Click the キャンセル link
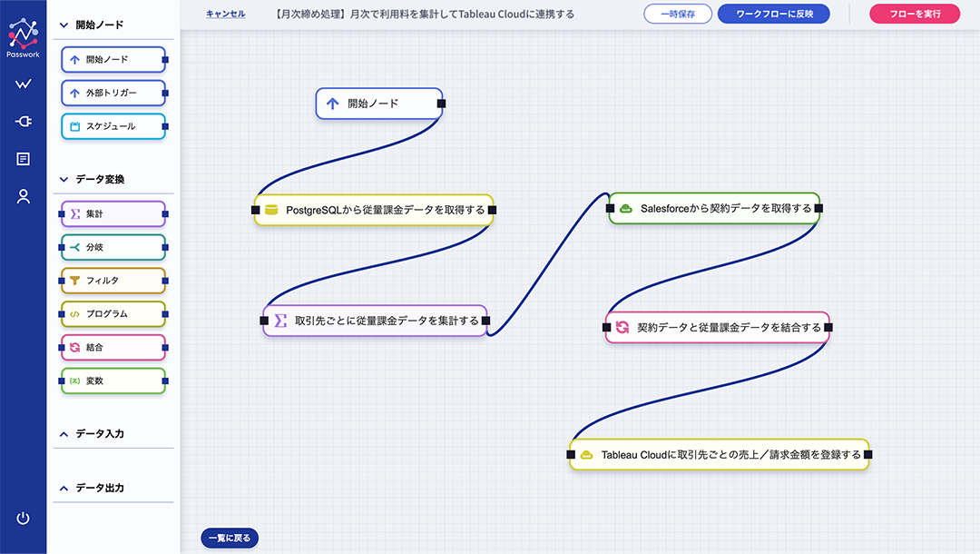Viewport: 980px width, 554px height. (x=226, y=14)
